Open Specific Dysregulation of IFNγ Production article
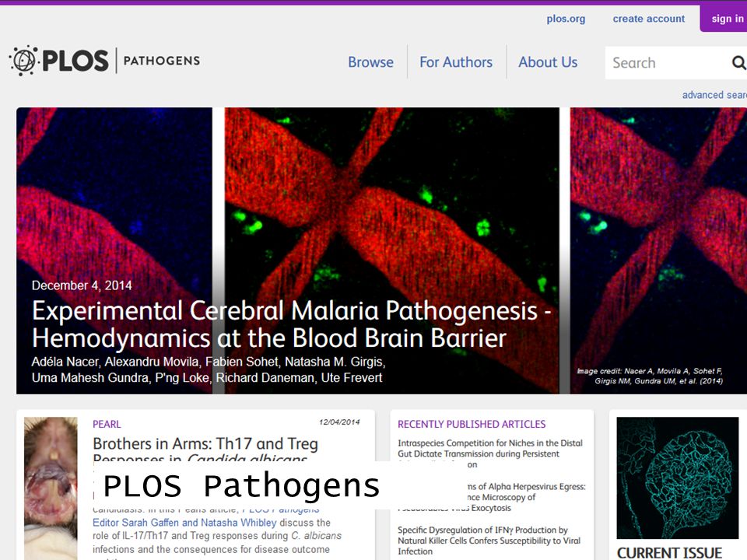The height and width of the screenshot is (560, 747). point(489,541)
